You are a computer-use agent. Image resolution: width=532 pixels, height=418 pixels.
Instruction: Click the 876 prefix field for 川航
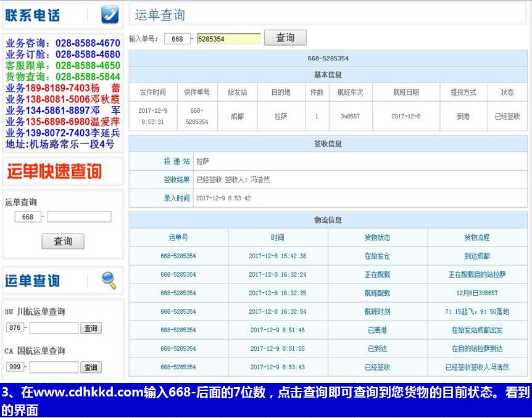click(x=15, y=328)
